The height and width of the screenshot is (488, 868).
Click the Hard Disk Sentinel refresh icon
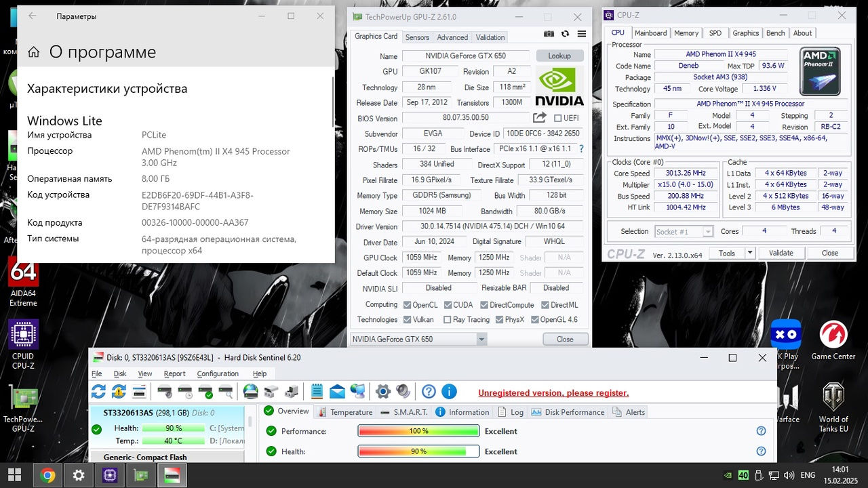(99, 391)
